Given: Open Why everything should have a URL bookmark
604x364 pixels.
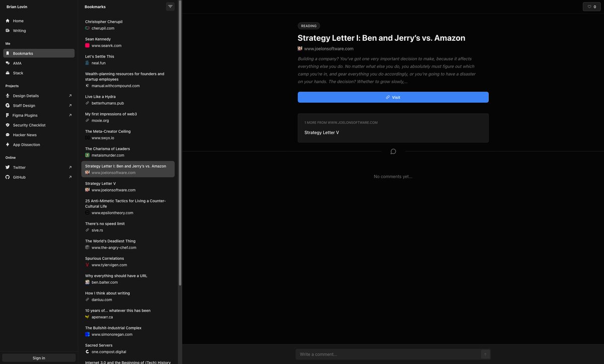Looking at the screenshot, I should pos(128,279).
